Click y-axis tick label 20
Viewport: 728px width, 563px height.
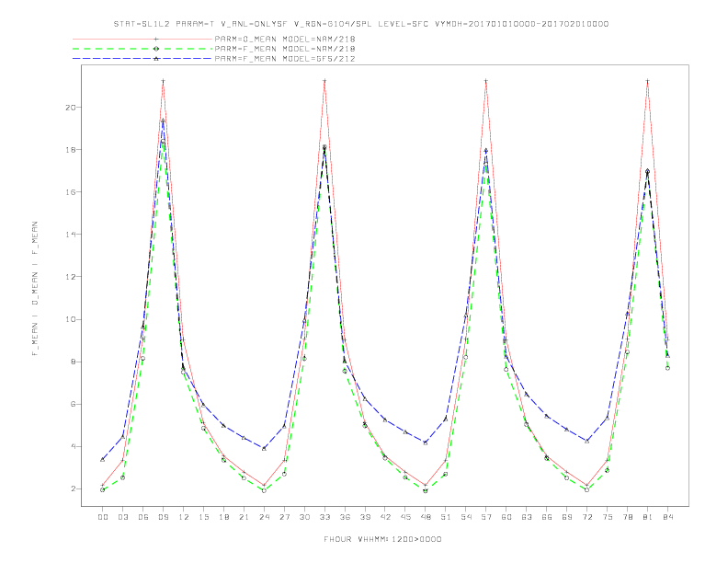tap(71, 108)
